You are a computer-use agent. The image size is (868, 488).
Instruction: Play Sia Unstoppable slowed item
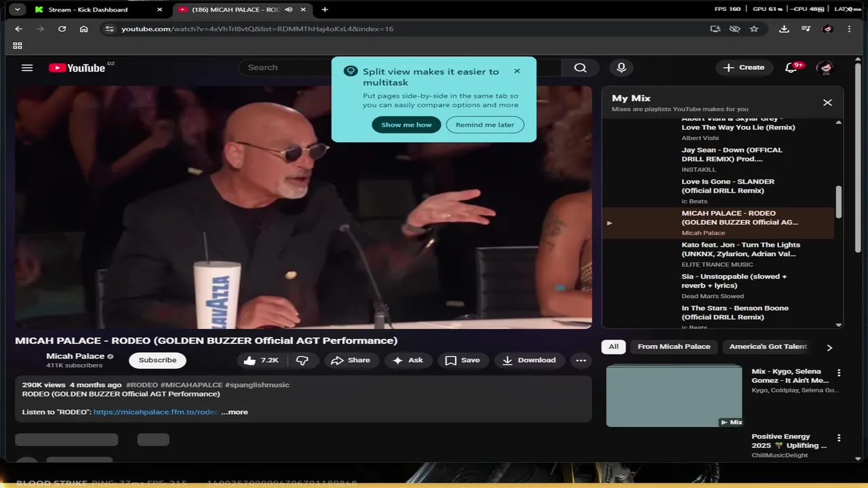click(719, 287)
